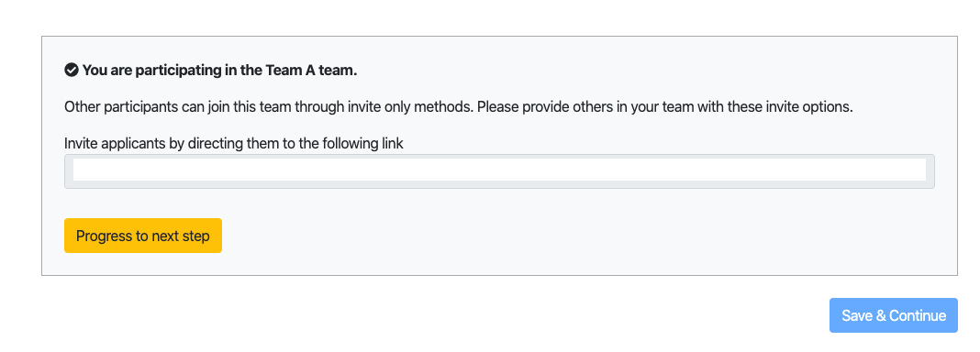The height and width of the screenshot is (352, 980).
Task: Focus the white invite link box
Action: tap(499, 170)
